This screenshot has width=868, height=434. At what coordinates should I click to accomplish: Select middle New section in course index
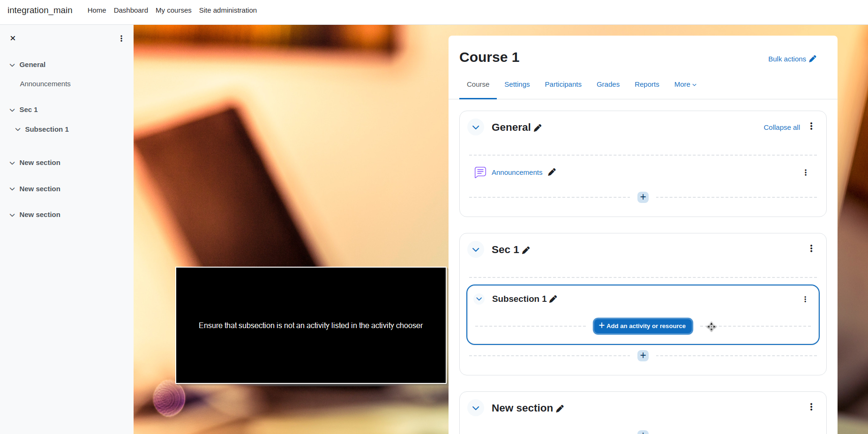(x=40, y=189)
